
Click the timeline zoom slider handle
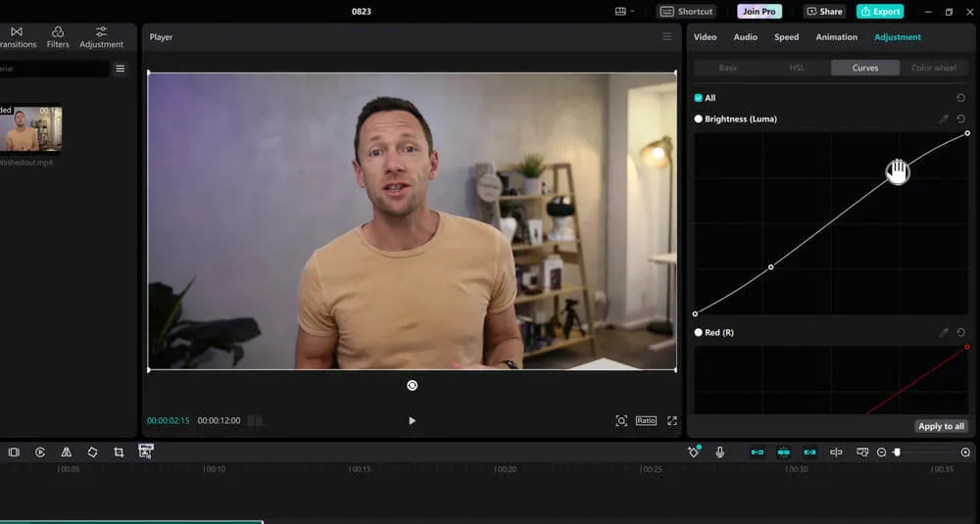point(897,453)
